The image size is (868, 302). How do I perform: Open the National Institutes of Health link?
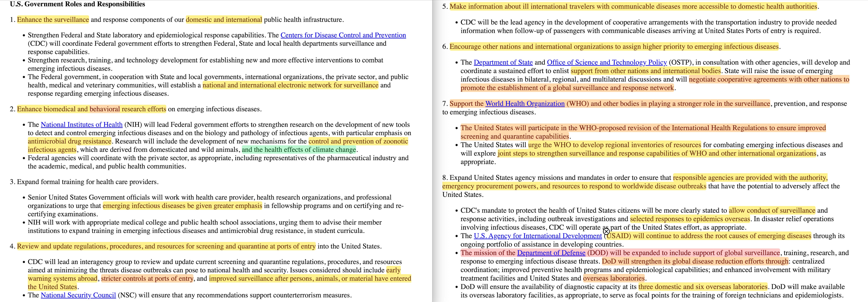82,125
